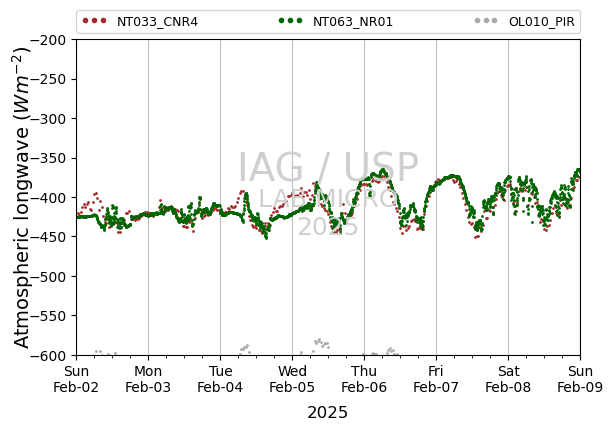This screenshot has height=431, width=613.
Task: Click the Wed Feb-05 date label
Action: pyautogui.click(x=292, y=379)
